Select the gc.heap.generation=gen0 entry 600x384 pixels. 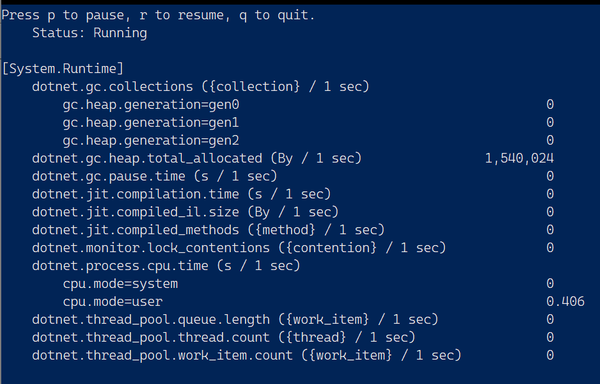(x=151, y=105)
